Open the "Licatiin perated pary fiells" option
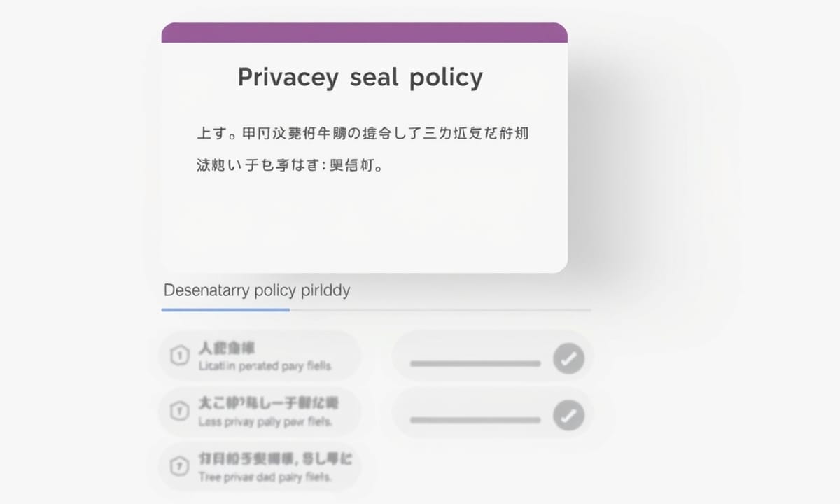This screenshot has width=840, height=504. [x=265, y=366]
